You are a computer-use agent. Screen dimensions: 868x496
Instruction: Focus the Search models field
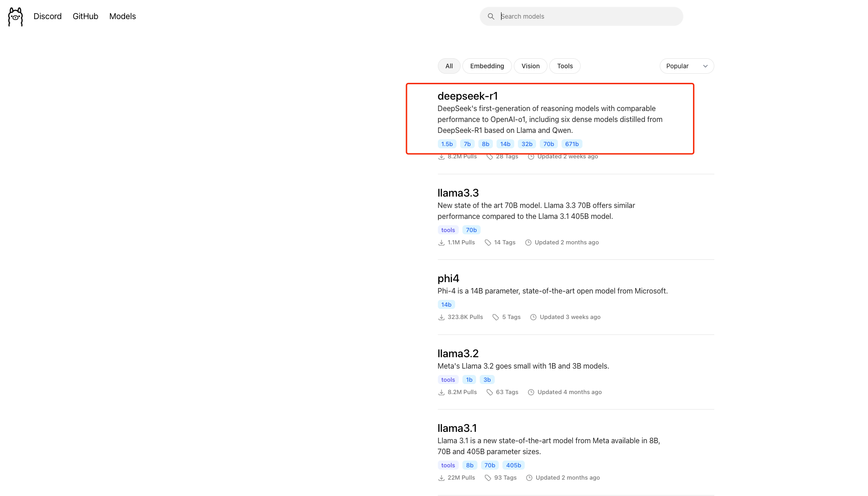coord(581,16)
